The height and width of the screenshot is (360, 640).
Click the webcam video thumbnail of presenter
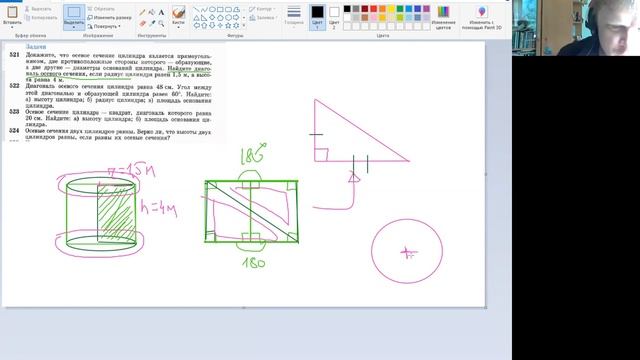pyautogui.click(x=576, y=28)
